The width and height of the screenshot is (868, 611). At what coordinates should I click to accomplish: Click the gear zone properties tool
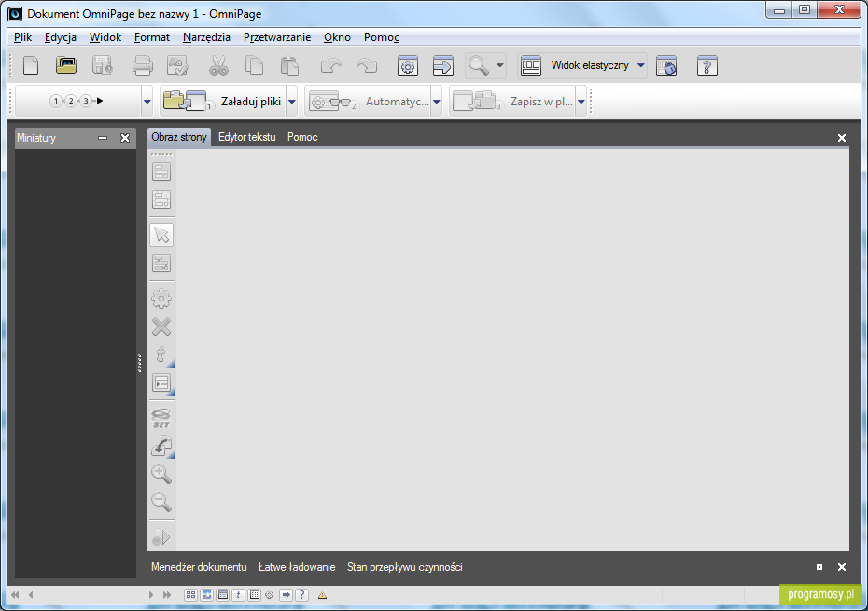161,299
